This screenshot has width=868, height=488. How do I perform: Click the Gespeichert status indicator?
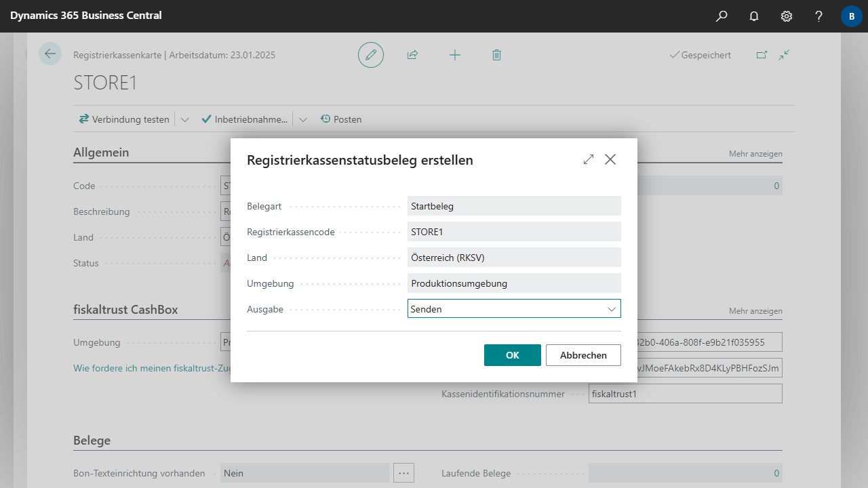[x=701, y=55]
